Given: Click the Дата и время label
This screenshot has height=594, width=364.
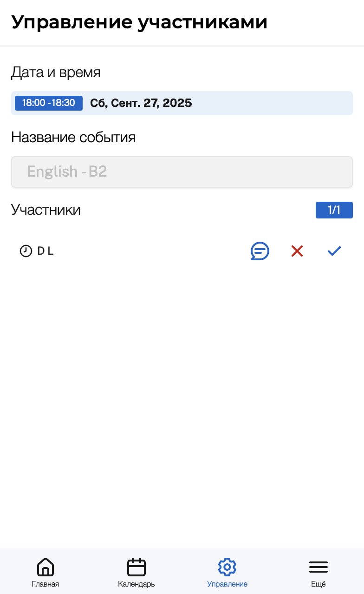Looking at the screenshot, I should [56, 73].
